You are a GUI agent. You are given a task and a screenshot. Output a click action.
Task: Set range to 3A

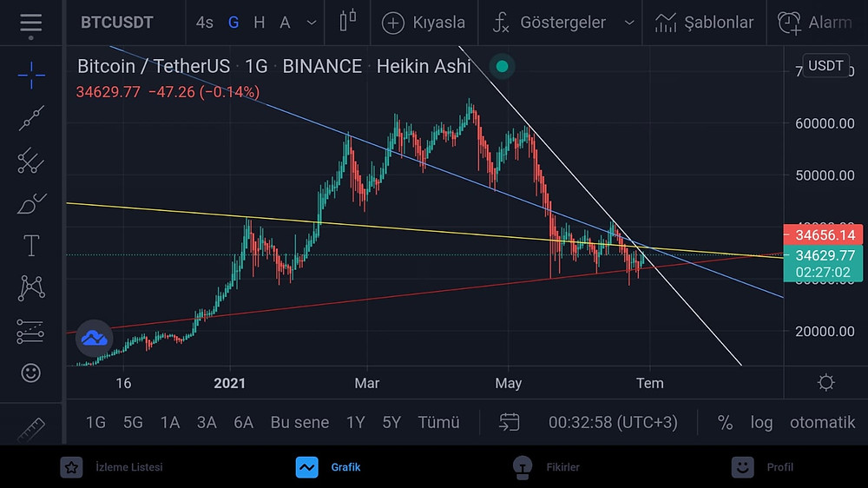tap(207, 423)
